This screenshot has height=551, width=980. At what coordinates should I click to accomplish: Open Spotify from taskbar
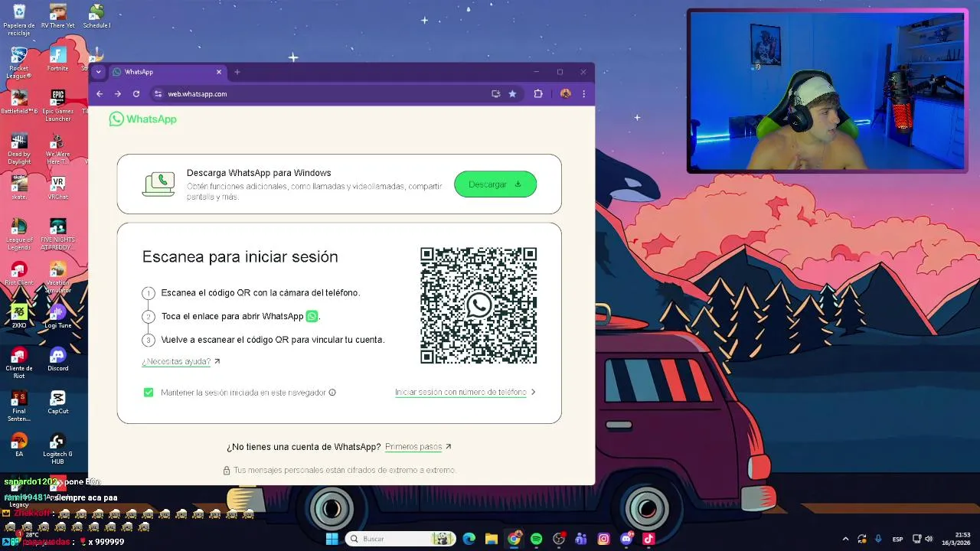pos(537,539)
